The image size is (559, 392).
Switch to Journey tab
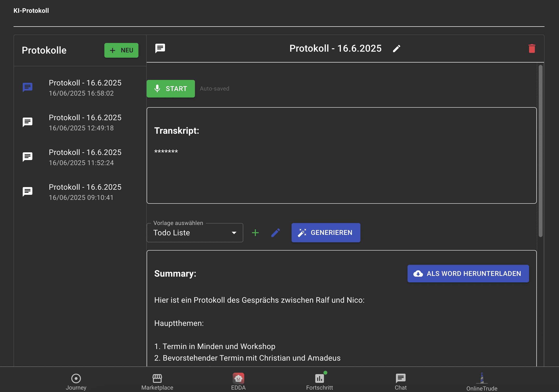pyautogui.click(x=76, y=381)
